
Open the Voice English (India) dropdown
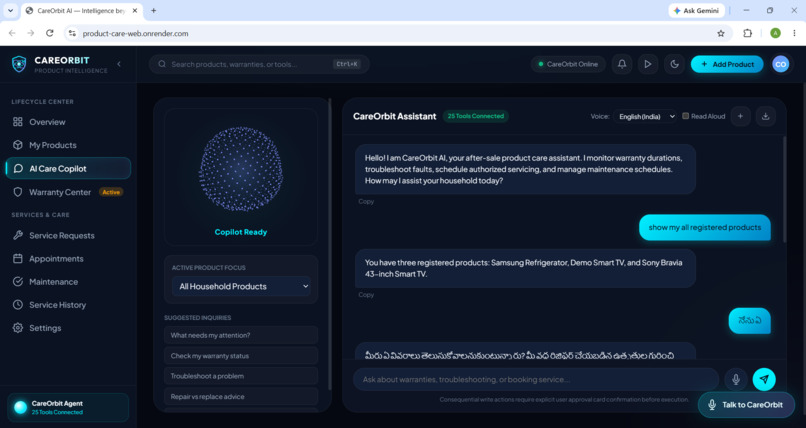coord(645,117)
